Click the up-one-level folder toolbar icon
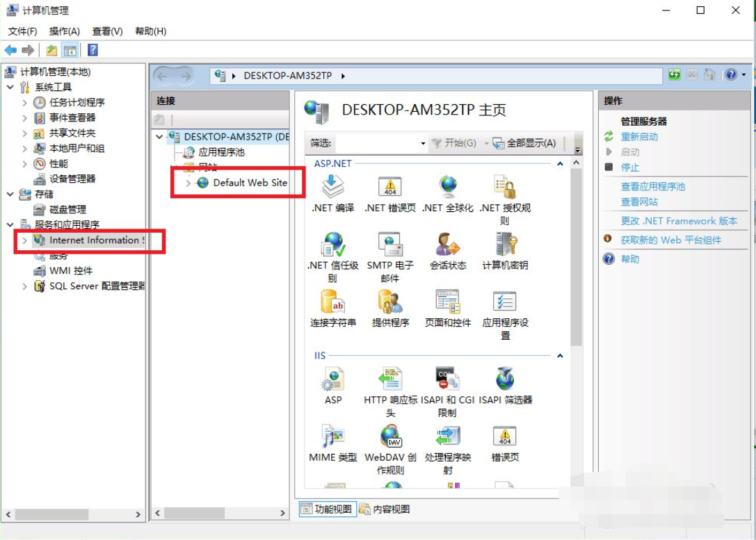Screen dimensions: 756x540 coord(51,50)
